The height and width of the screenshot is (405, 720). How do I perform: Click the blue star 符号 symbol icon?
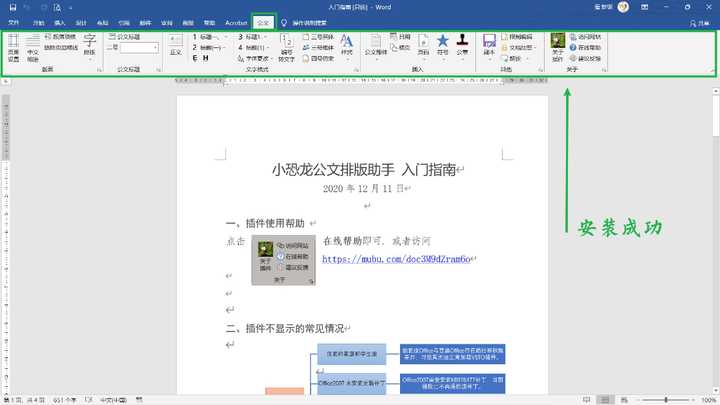tap(442, 45)
